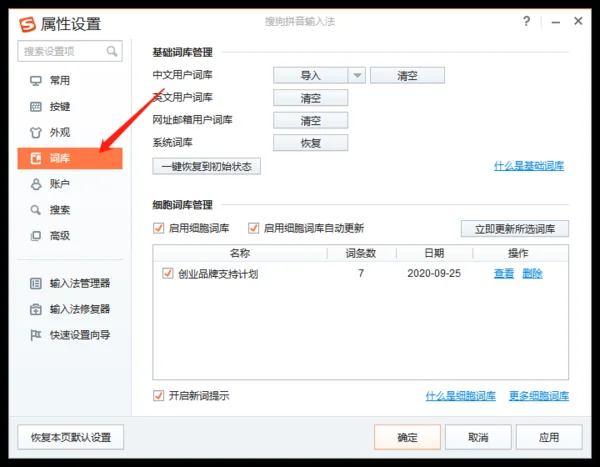Screen dimensions: 600x467
Task: Click the user icon beside 账户
Action: [36, 185]
